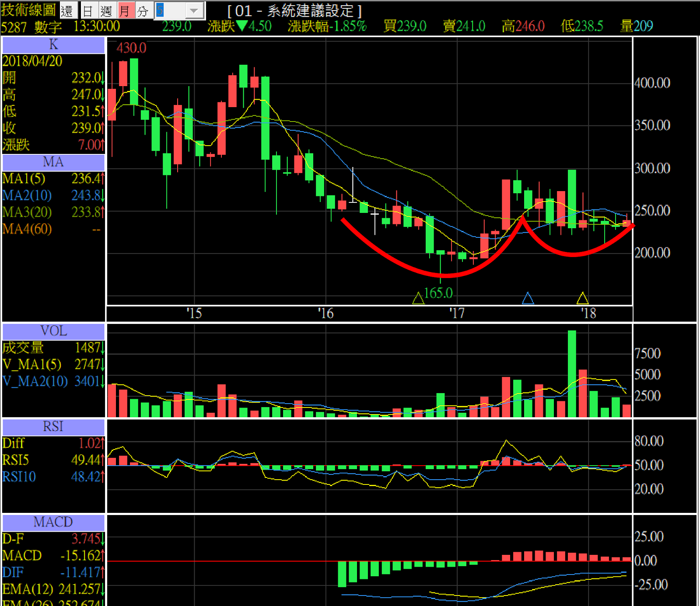Click the 高 246.0 readout

coord(523,26)
